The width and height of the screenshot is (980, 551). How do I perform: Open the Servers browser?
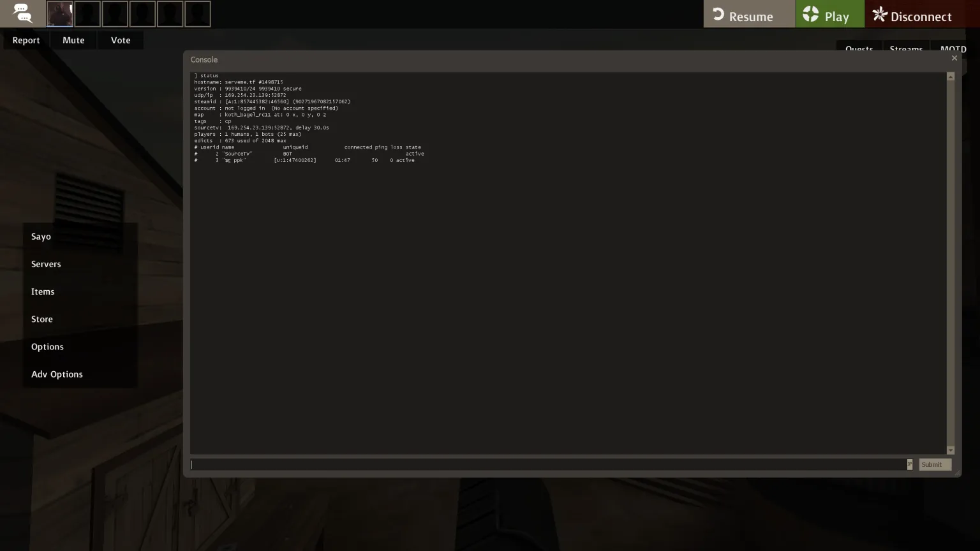coord(46,264)
